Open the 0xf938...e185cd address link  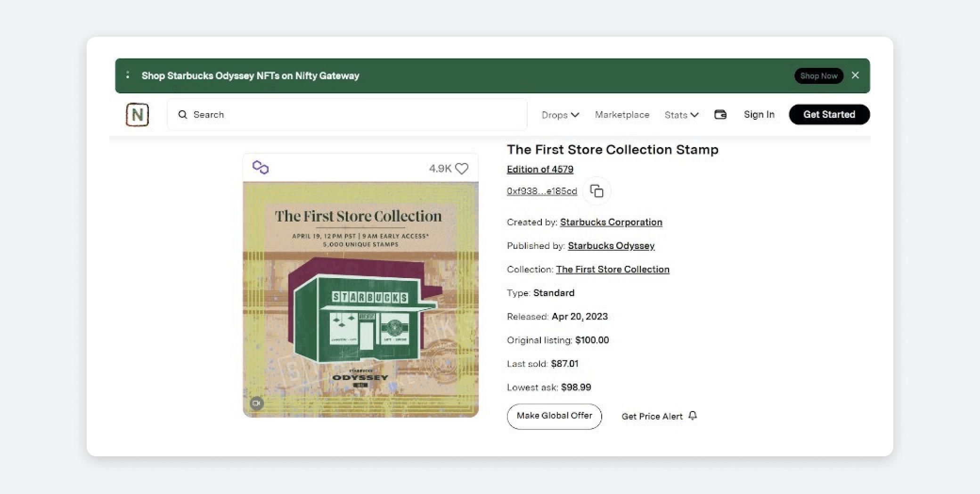pyautogui.click(x=542, y=191)
